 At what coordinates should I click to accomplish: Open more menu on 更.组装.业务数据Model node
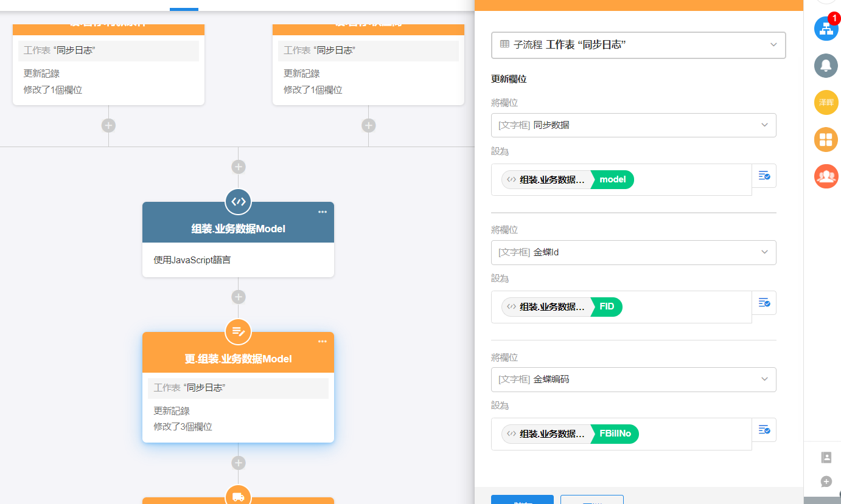coord(322,342)
